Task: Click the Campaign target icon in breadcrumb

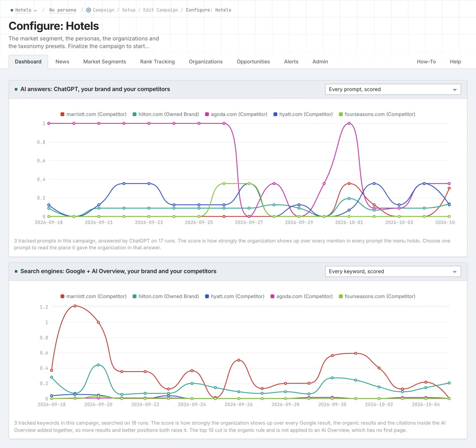Action: point(89,10)
